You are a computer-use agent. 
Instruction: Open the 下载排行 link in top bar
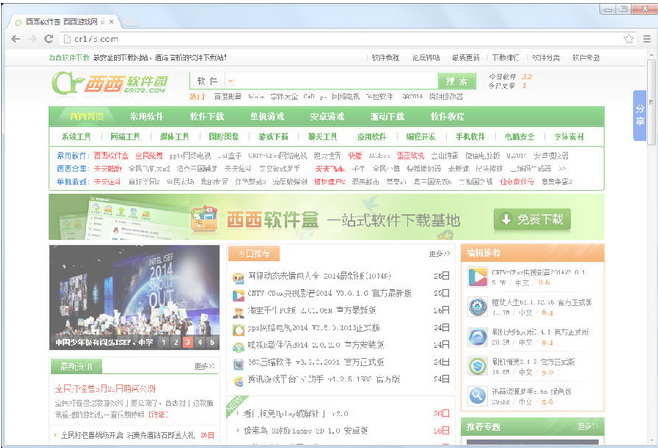(505, 57)
